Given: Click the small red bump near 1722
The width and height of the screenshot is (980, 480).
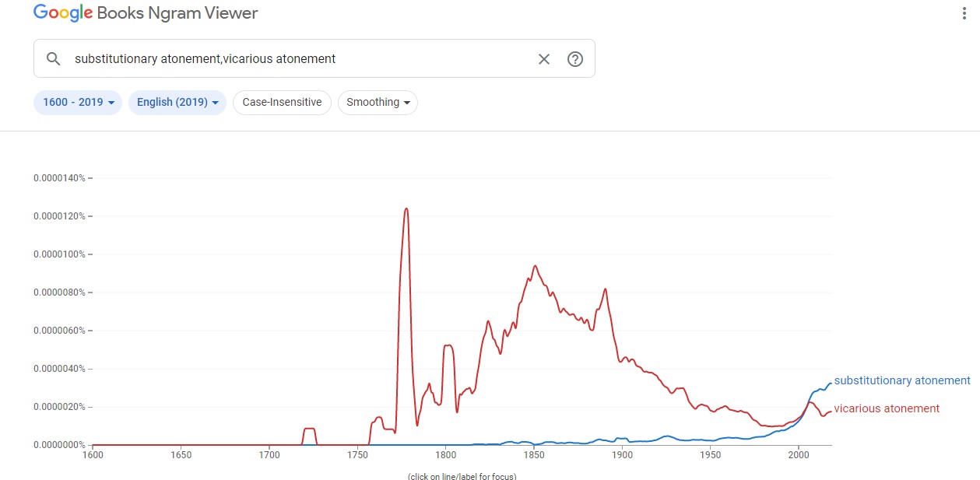Looking at the screenshot, I should click(309, 429).
